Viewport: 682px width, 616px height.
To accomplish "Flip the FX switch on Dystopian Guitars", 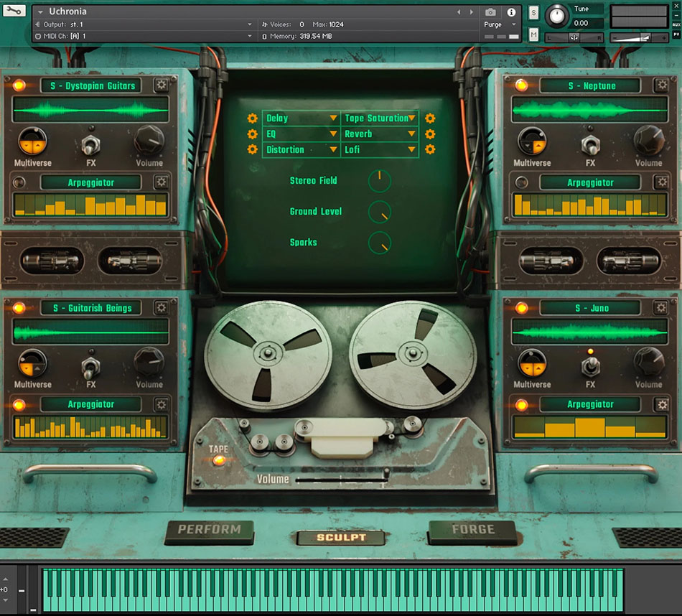I will [90, 144].
